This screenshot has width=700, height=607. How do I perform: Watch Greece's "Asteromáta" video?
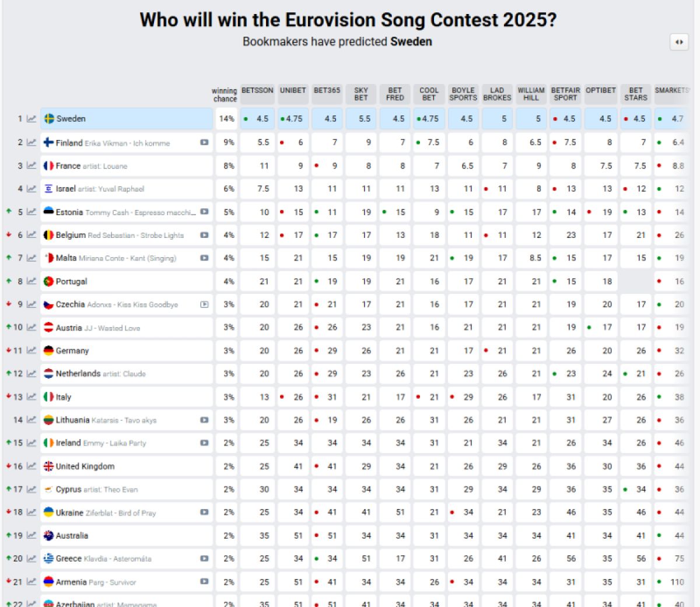click(205, 559)
